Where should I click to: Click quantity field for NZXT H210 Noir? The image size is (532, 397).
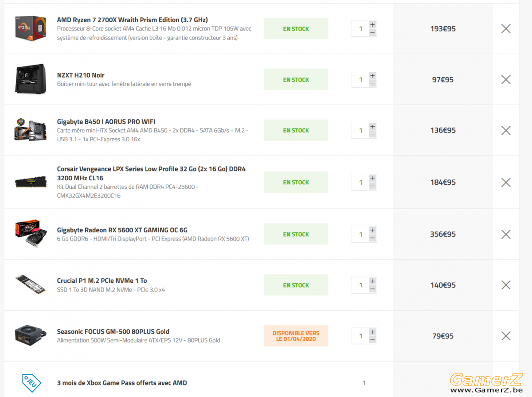tap(360, 80)
